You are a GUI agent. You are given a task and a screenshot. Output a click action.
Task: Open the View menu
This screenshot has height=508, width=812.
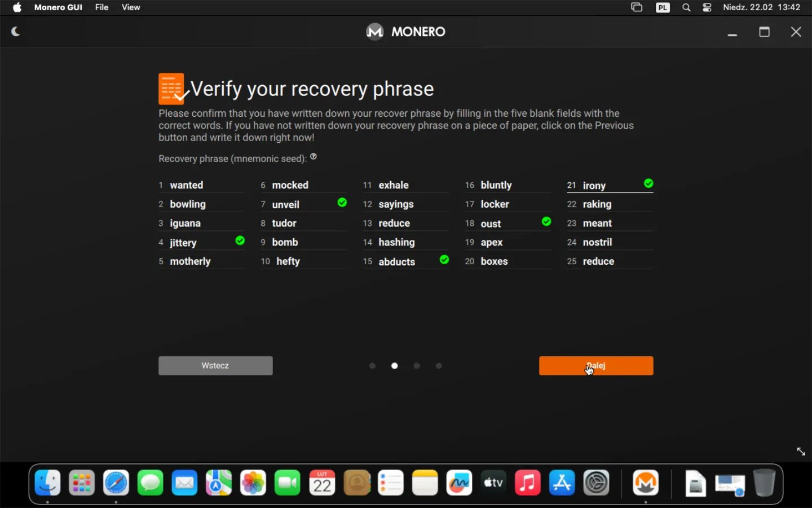pos(131,7)
